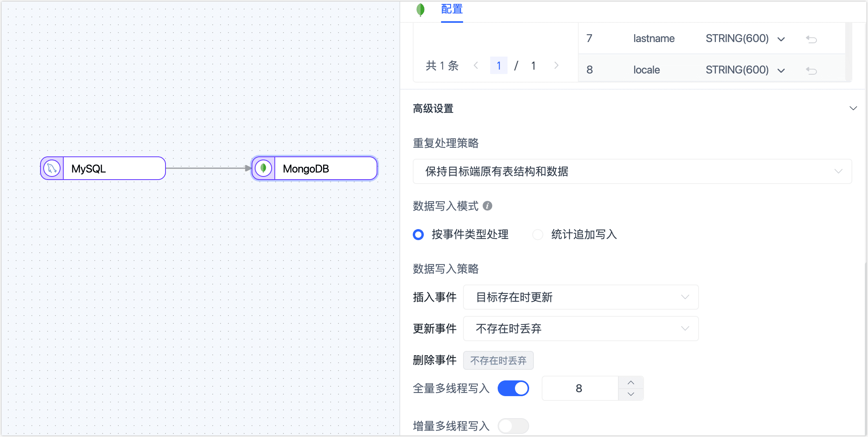Viewport: 868px width, 437px height.
Task: Click the MySQL icon on the source node
Action: click(x=52, y=168)
